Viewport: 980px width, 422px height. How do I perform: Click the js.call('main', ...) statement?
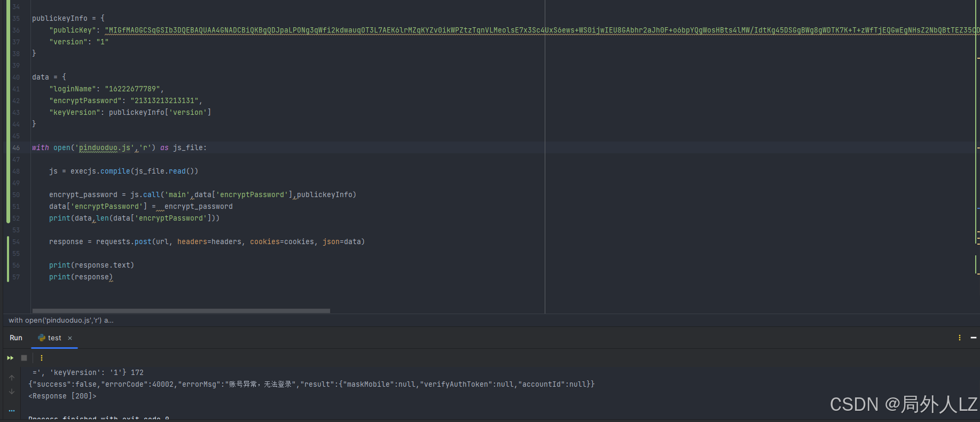click(x=202, y=195)
